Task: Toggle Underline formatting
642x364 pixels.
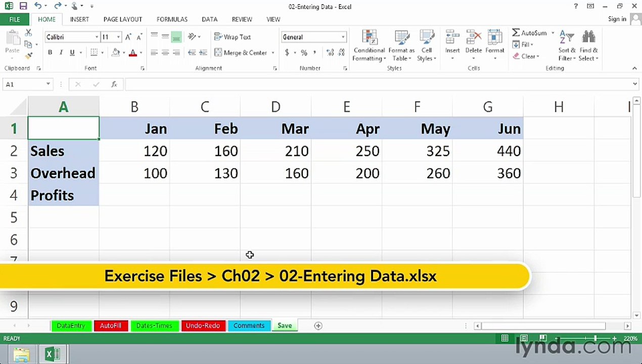Action: (x=72, y=53)
